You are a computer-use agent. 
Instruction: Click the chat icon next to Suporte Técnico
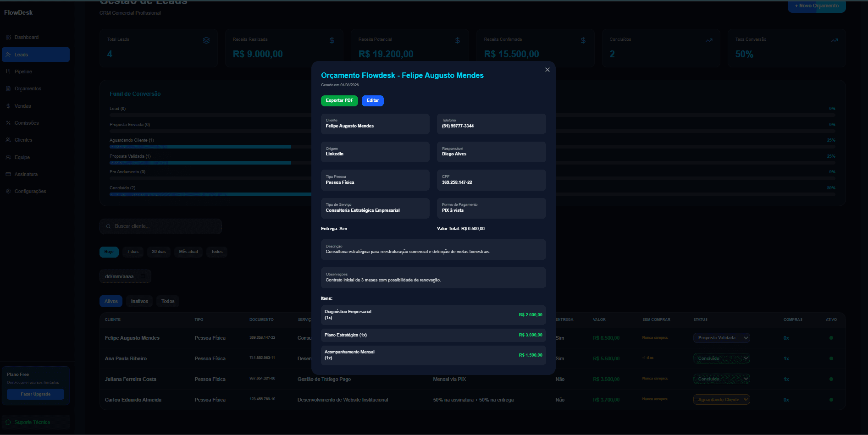(8, 422)
